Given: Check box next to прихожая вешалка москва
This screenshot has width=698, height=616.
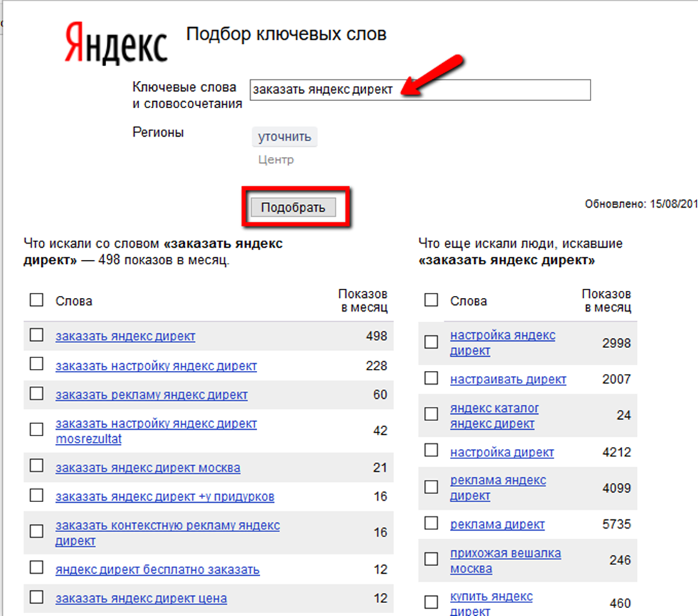Looking at the screenshot, I should click(431, 560).
